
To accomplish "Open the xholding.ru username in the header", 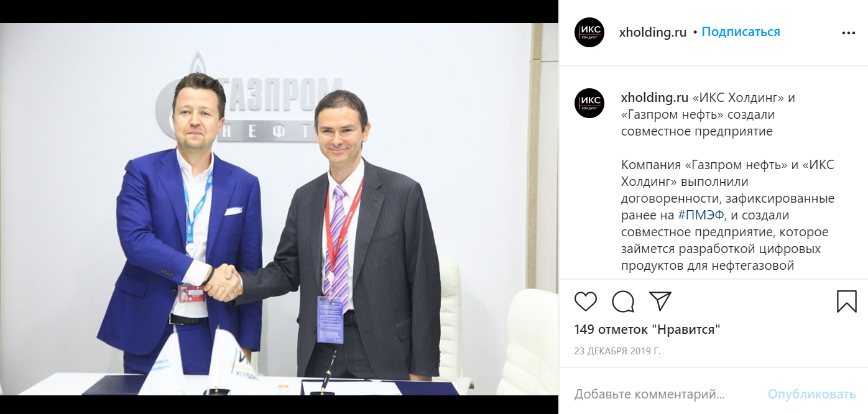I will [653, 32].
